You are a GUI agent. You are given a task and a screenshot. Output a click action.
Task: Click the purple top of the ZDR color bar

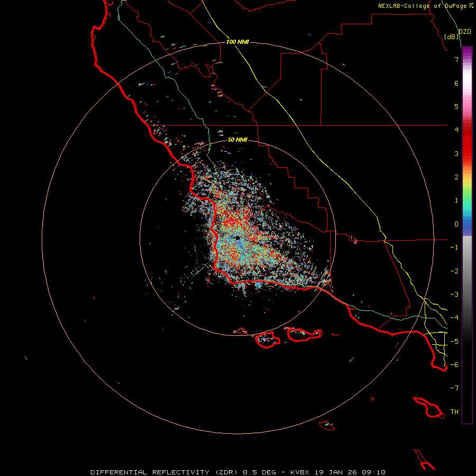(467, 52)
